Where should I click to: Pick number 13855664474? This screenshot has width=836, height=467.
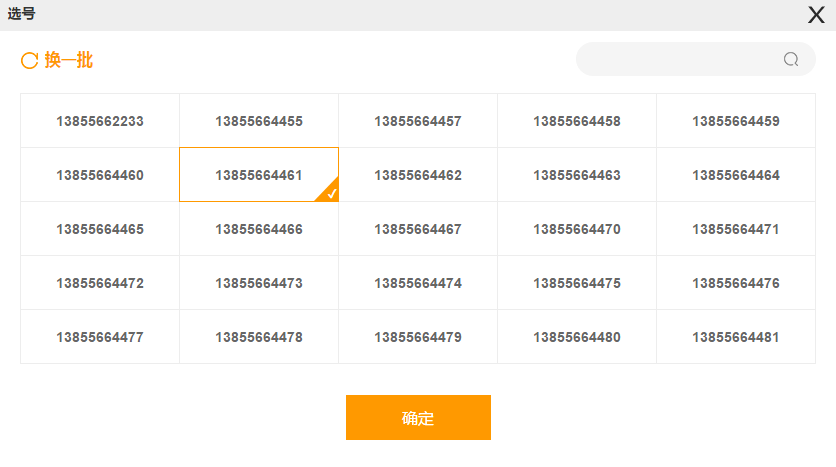[418, 283]
